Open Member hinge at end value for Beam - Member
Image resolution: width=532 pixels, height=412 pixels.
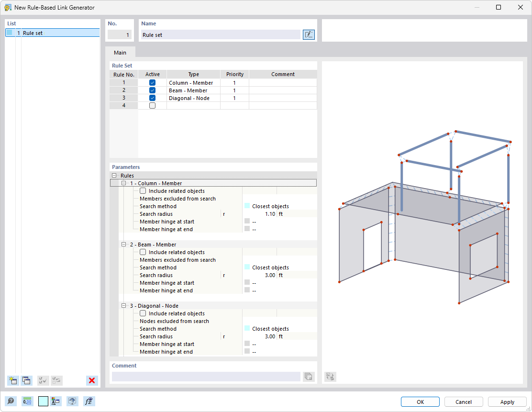point(279,290)
